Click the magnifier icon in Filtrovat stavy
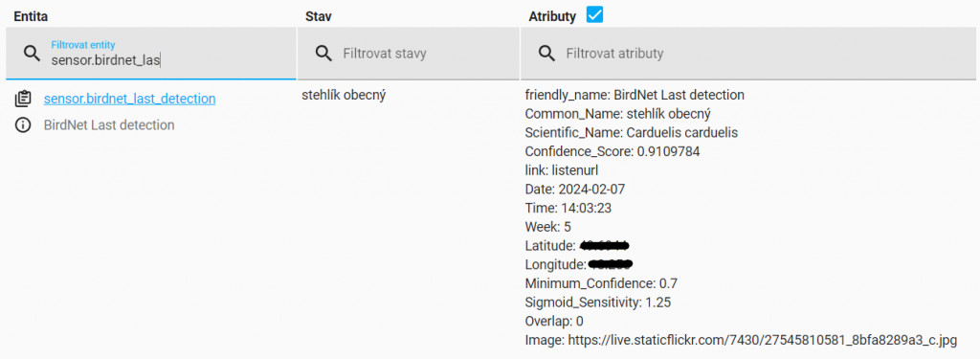 click(323, 54)
